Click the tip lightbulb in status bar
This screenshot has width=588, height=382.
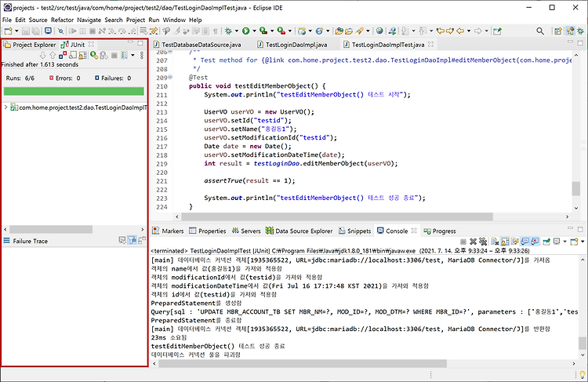[x=582, y=374]
